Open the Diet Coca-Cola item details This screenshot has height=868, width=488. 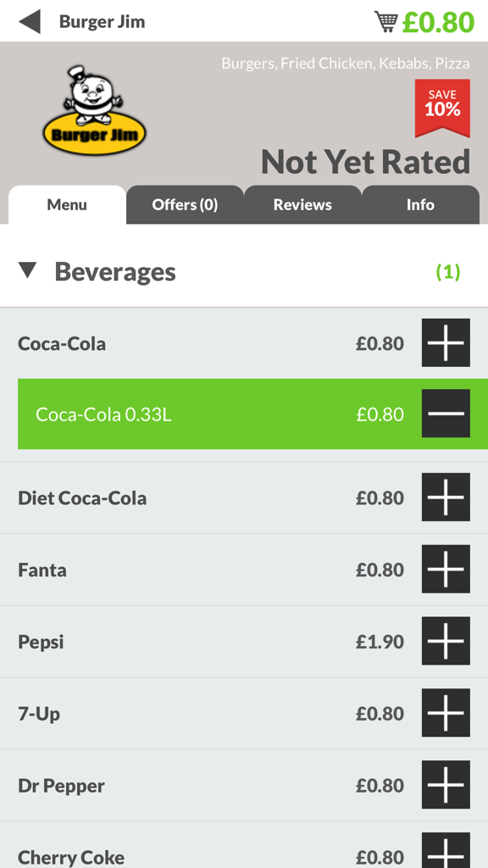coord(169,498)
